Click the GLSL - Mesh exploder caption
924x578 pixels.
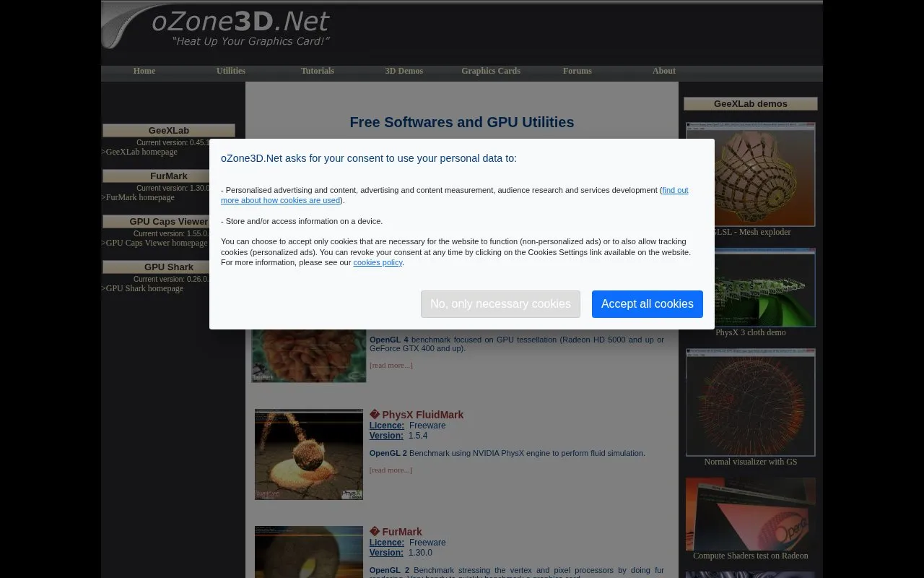coord(751,232)
